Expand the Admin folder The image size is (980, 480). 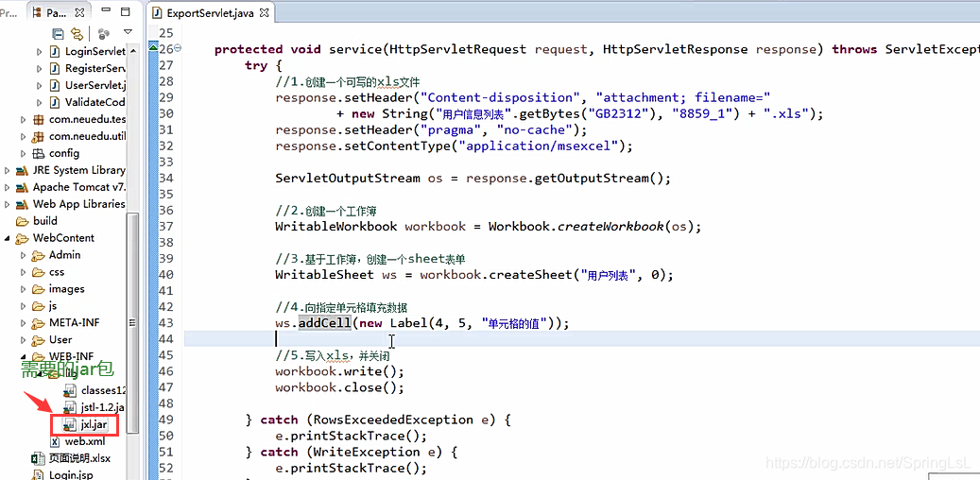[23, 254]
